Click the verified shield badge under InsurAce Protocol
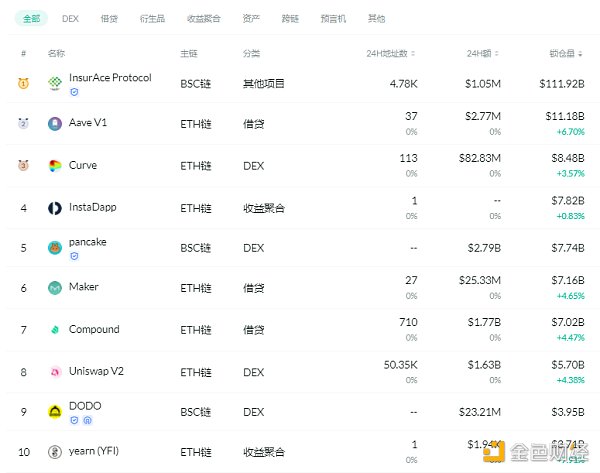 [74, 92]
